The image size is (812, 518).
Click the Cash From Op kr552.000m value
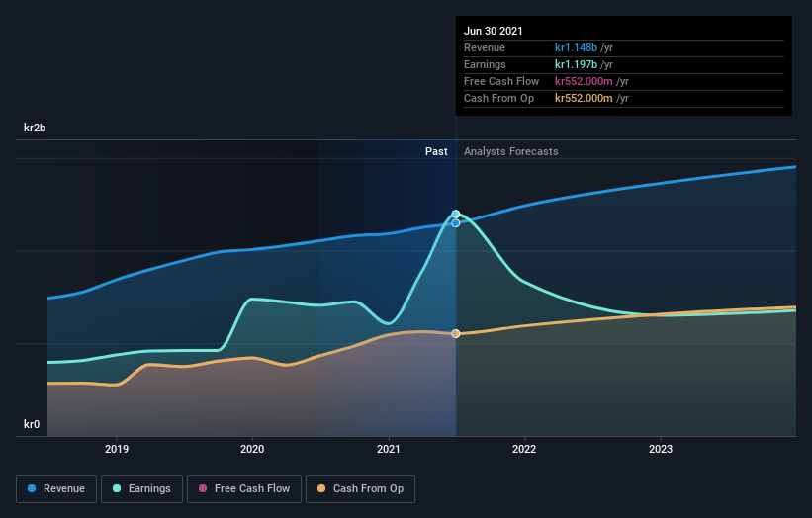[x=584, y=98]
